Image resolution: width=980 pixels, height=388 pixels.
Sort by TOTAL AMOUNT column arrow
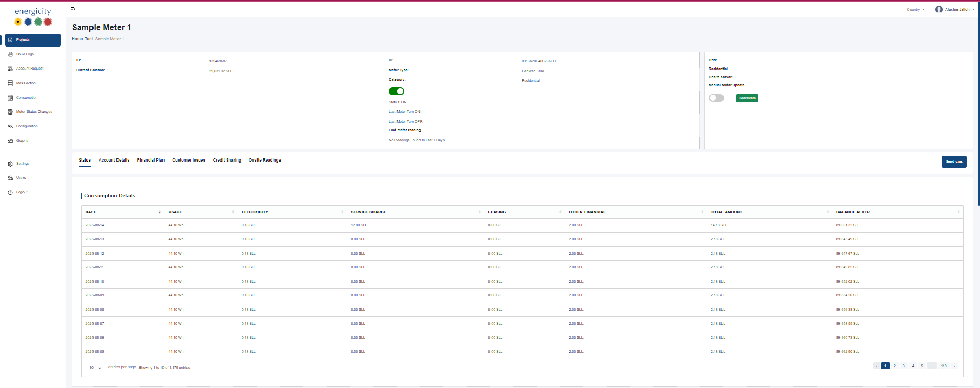pyautogui.click(x=828, y=212)
